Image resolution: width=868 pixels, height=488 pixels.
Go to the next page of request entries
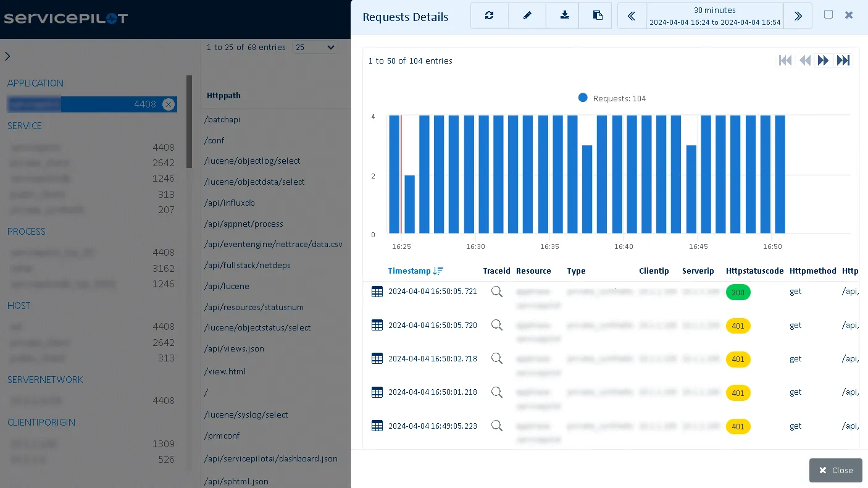click(824, 60)
